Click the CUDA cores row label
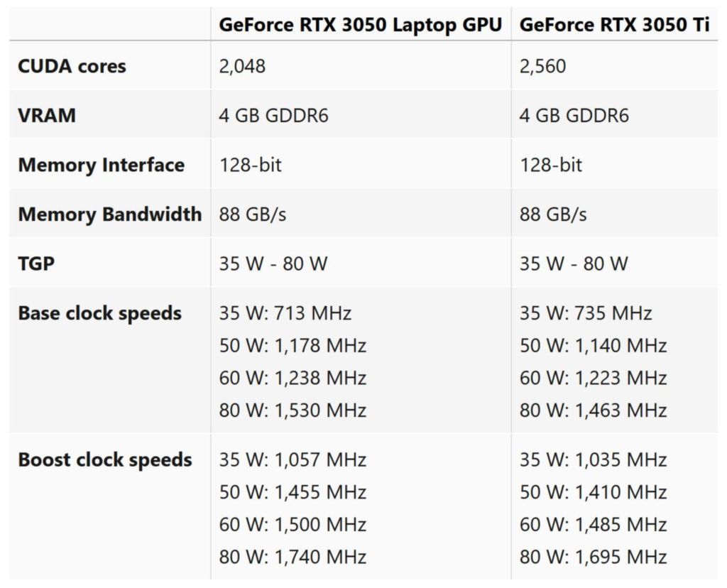This screenshot has width=727, height=588. (72, 67)
